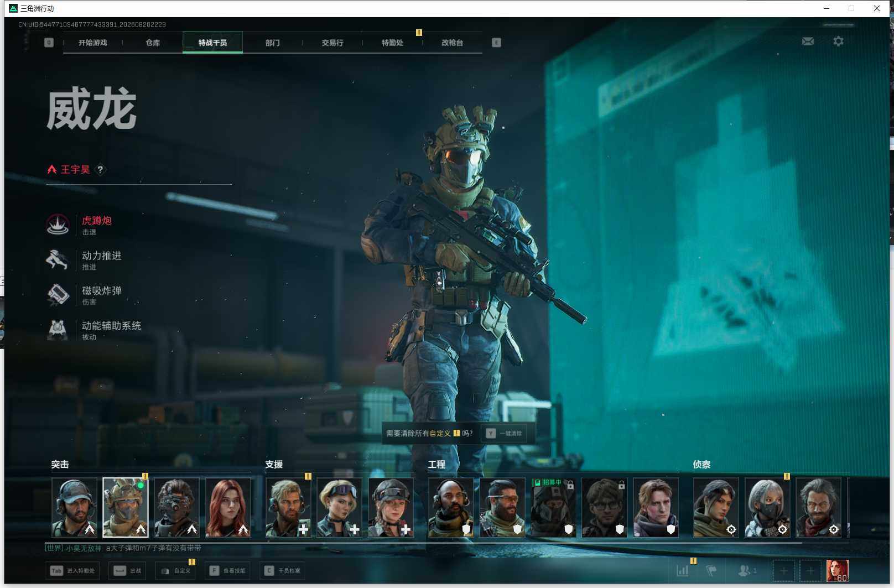Viewport: 894px width, 588px height.
Task: Open the 交易行 tab
Action: 332,43
